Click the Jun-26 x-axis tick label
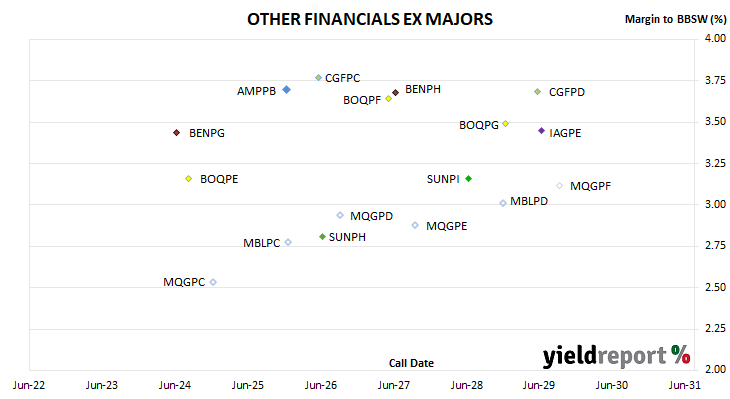This screenshot has width=730, height=399. click(321, 385)
